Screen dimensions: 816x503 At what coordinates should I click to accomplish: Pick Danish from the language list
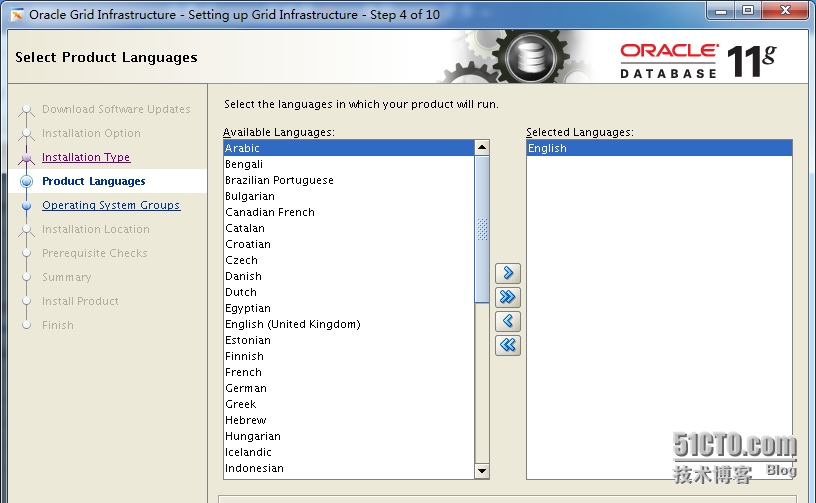349,276
